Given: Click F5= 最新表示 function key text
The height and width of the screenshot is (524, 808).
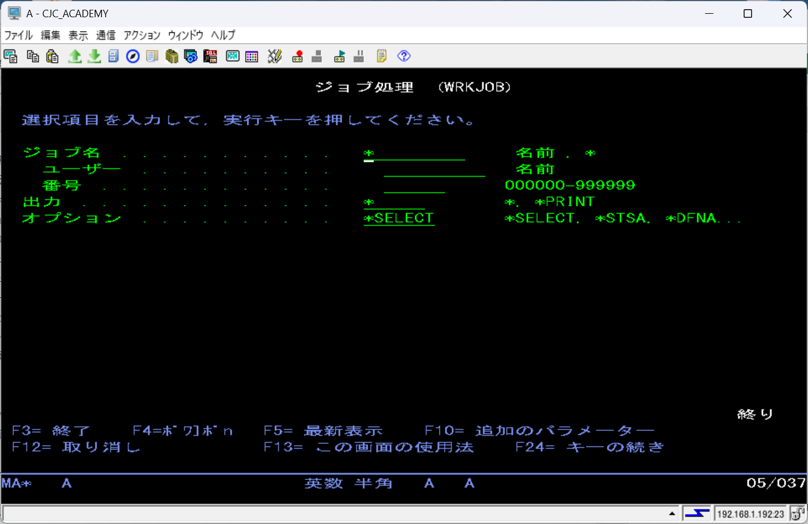Looking at the screenshot, I should pos(323,431).
